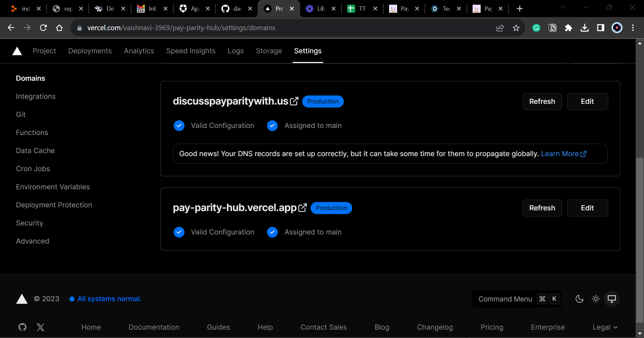Click the page vertical scrollbar thumb
The height and width of the screenshot is (338, 644).
pyautogui.click(x=640, y=241)
